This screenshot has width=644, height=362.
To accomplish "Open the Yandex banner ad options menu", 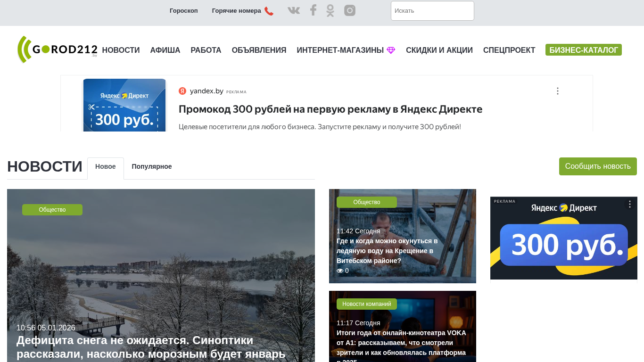I will click(557, 91).
